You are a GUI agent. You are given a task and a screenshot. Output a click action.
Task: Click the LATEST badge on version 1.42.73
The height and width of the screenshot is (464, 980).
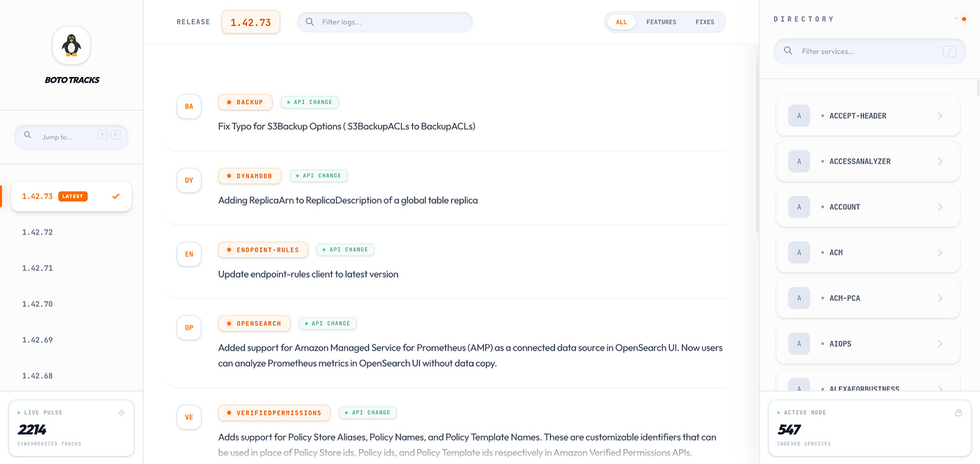73,197
